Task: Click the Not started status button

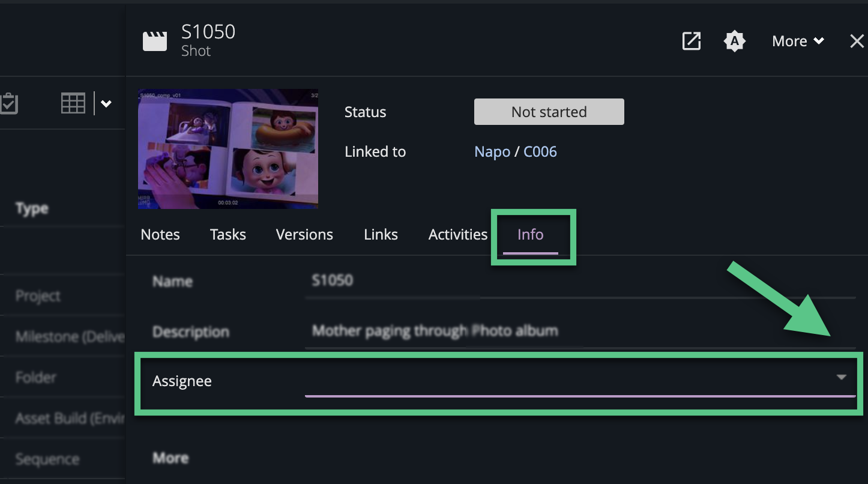Action: [548, 112]
